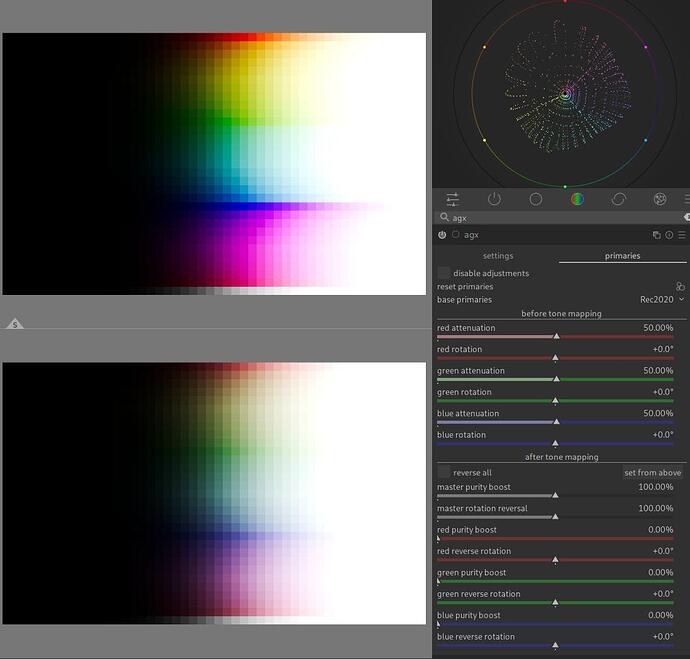Check the disable adjustments checkbox

pos(444,273)
